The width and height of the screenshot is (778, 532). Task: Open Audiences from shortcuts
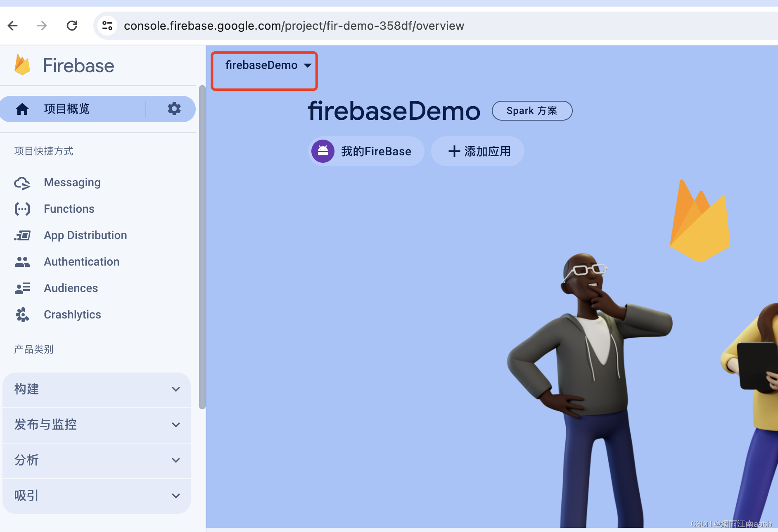click(x=71, y=288)
